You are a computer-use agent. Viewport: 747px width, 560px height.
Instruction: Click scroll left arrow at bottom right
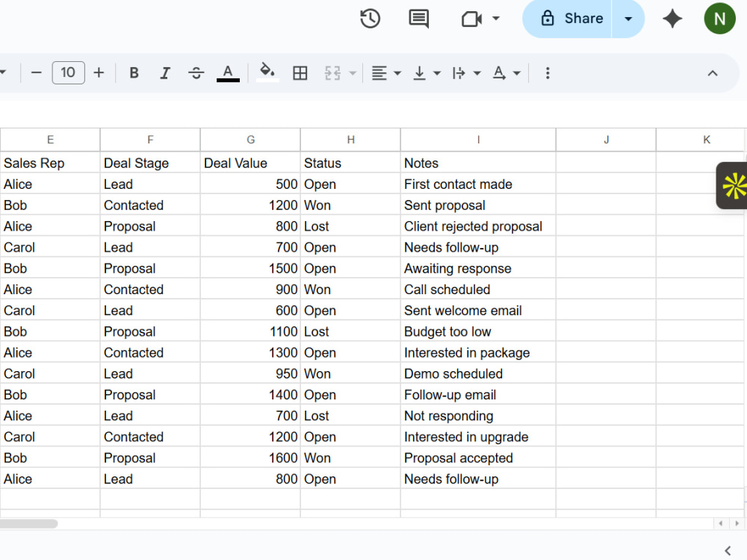(x=720, y=523)
